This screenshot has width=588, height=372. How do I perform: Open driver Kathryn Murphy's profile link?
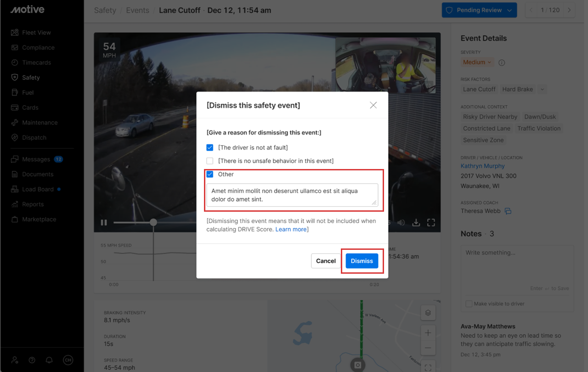(483, 166)
